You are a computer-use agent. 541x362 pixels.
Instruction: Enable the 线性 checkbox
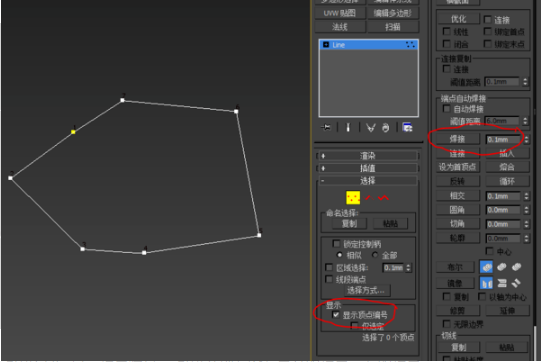pyautogui.click(x=446, y=31)
